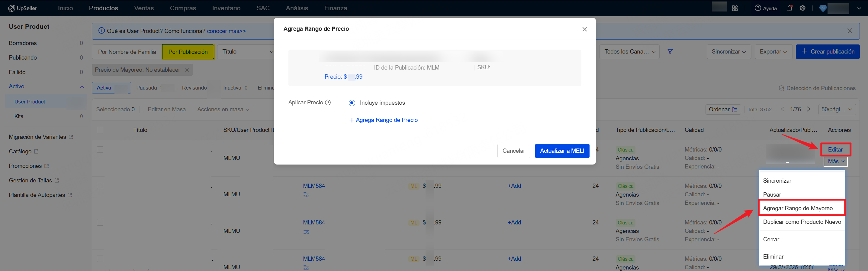The height and width of the screenshot is (271, 868).
Task: Open the Ventas top menu
Action: [x=144, y=8]
